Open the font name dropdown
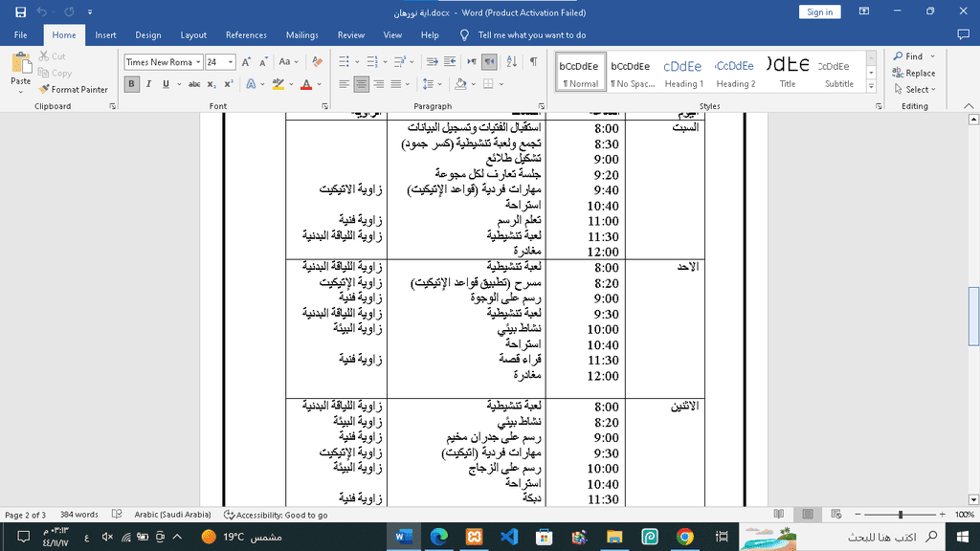Image resolution: width=980 pixels, height=551 pixels. [198, 62]
